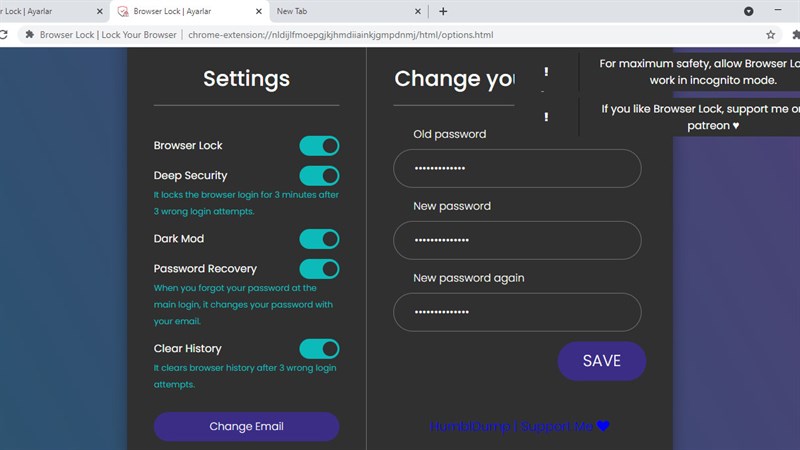800x450 pixels.
Task: Focus the Old password field
Action: tap(517, 168)
